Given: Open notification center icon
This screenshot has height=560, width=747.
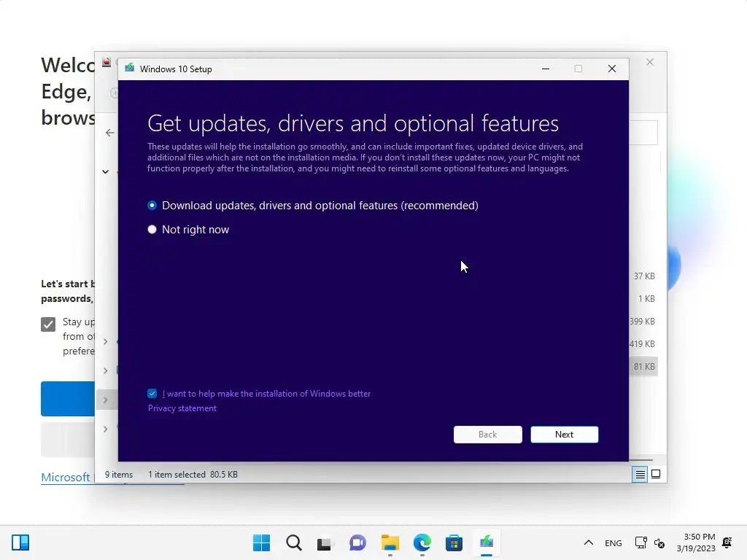Looking at the screenshot, I should [727, 542].
